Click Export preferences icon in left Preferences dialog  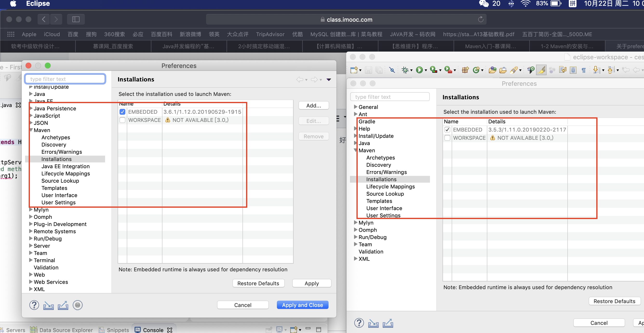click(x=63, y=305)
